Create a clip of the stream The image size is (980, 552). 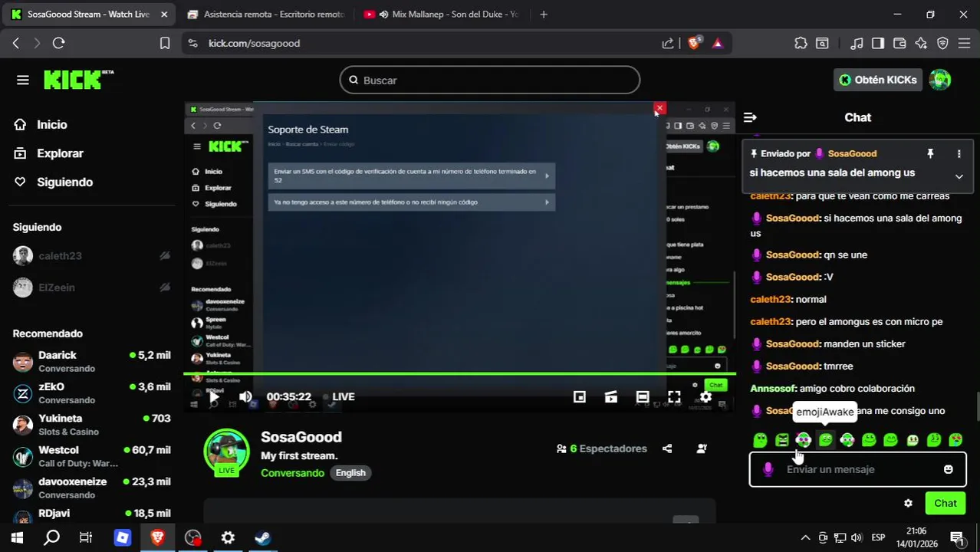[x=611, y=396]
